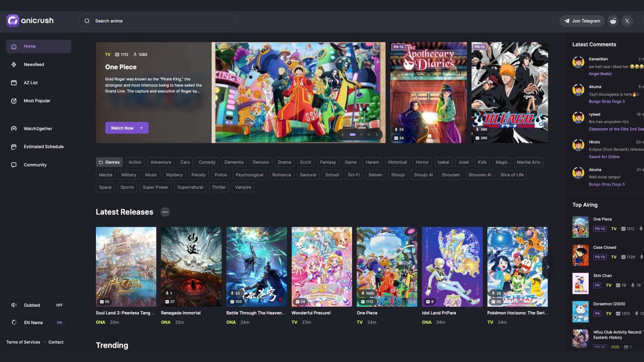Open Renegade Immortal release thumbnail
Viewport: 644px width, 362px height.
(191, 267)
